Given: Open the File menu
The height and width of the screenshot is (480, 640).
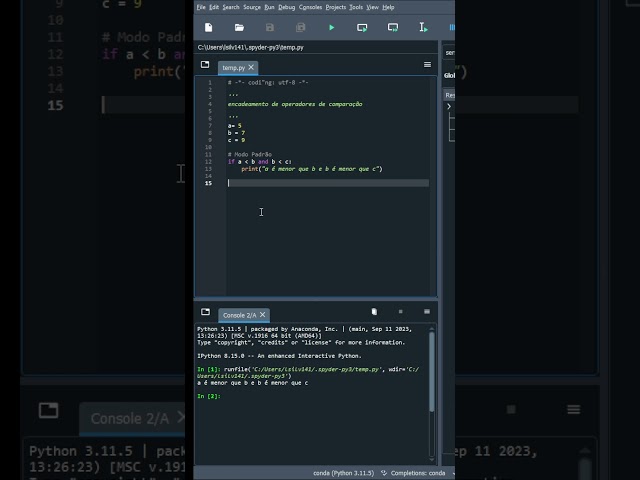Looking at the screenshot, I should click(201, 7).
